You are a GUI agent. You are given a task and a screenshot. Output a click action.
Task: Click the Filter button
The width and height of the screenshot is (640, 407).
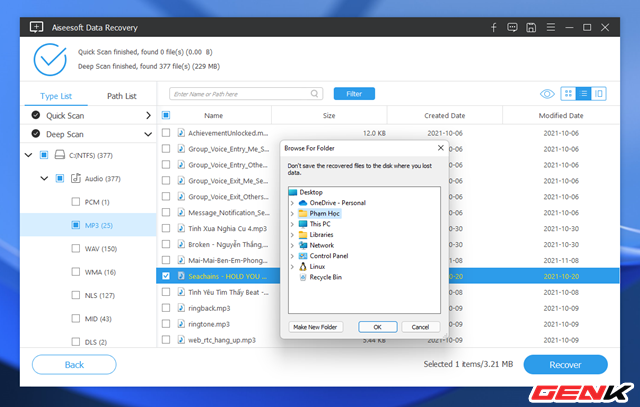coord(354,93)
